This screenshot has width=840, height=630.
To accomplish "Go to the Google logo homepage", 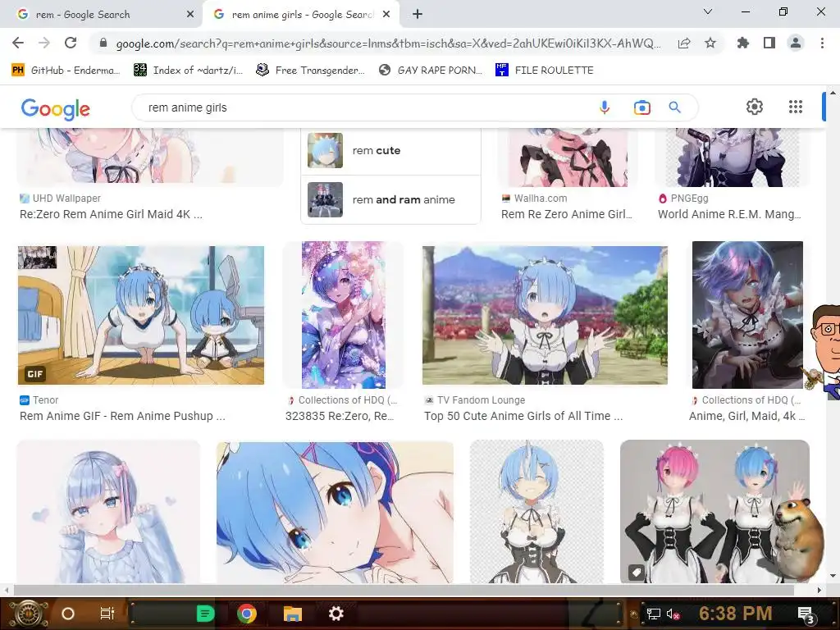I will click(x=56, y=109).
